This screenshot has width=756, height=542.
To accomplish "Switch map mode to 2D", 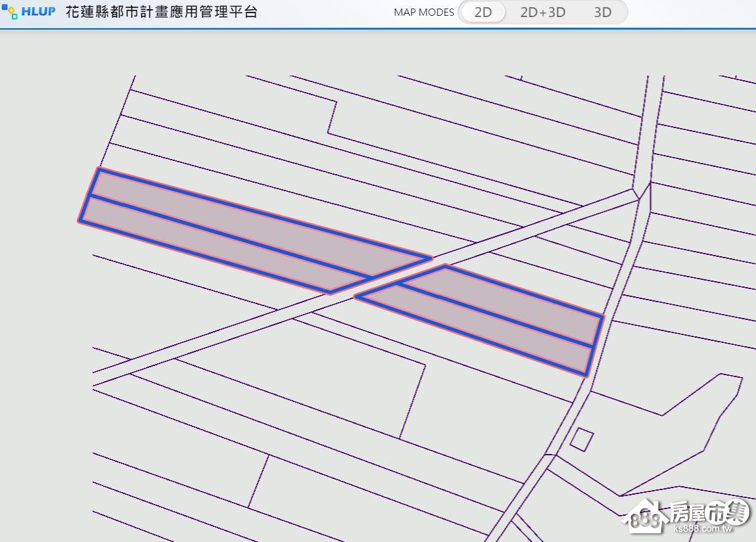I will click(483, 12).
